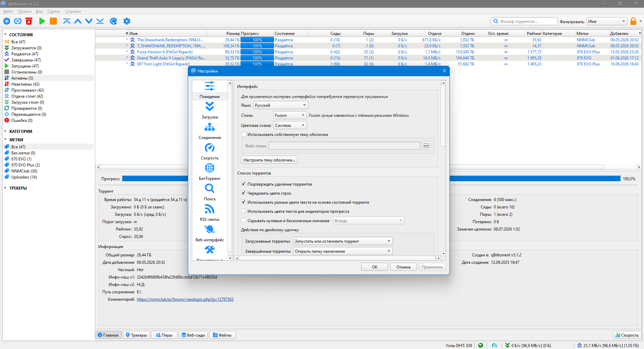Expand the КАТЕГОРИИ section in sidebar
This screenshot has width=644, height=349.
tap(5, 131)
